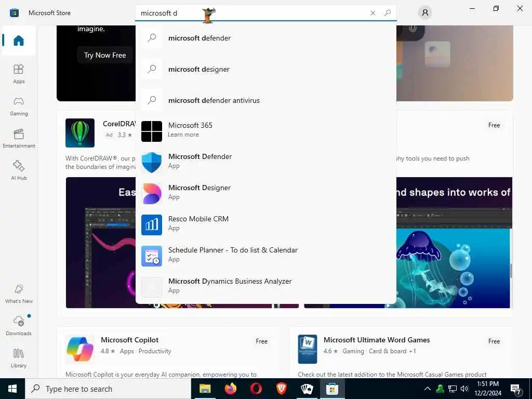Screen dimensions: 532x399
Task: Click the Schedule Planner app icon
Action: coord(152,256)
